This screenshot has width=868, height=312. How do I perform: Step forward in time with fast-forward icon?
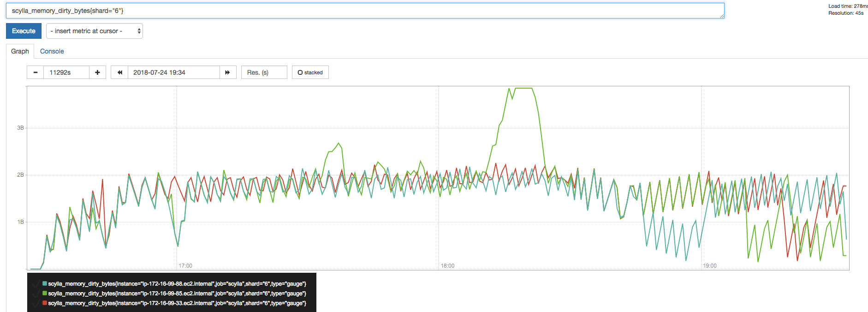[228, 72]
